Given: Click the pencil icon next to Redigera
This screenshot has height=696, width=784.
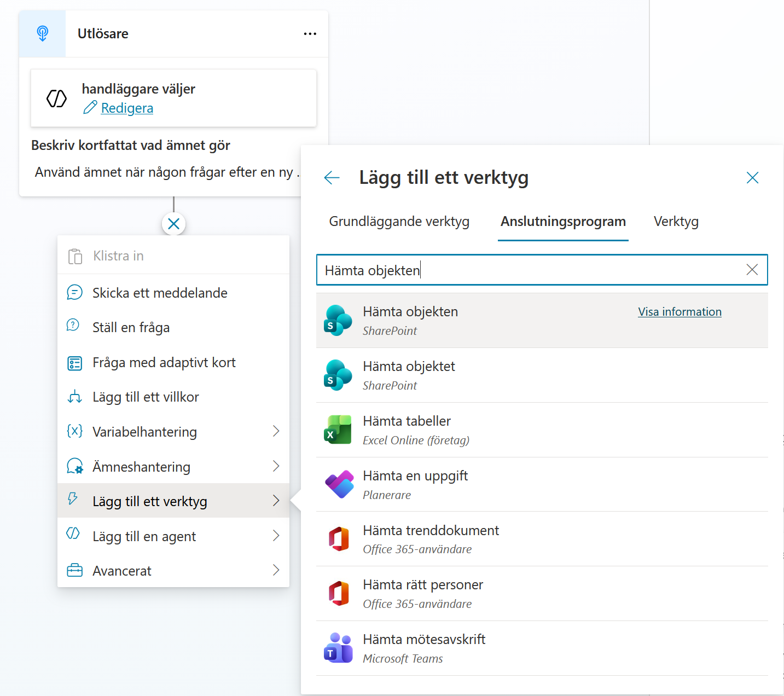Looking at the screenshot, I should click(x=90, y=108).
